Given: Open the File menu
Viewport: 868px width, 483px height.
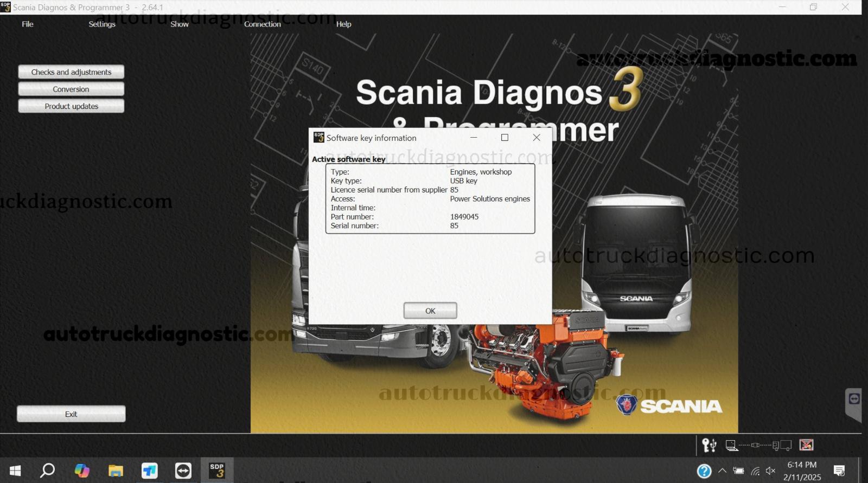Looking at the screenshot, I should click(x=28, y=24).
